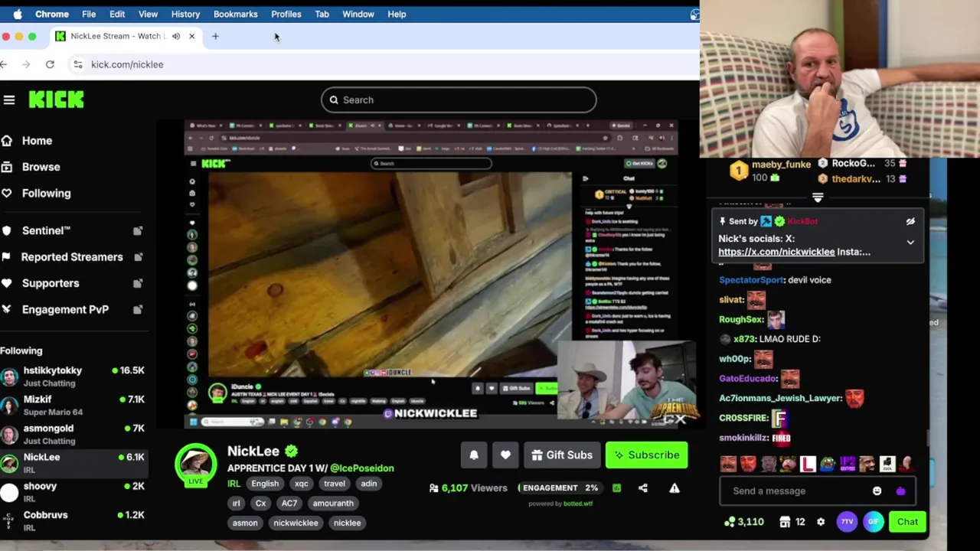Open Reported Streamers in sidebar
The image size is (980, 551).
click(x=72, y=257)
